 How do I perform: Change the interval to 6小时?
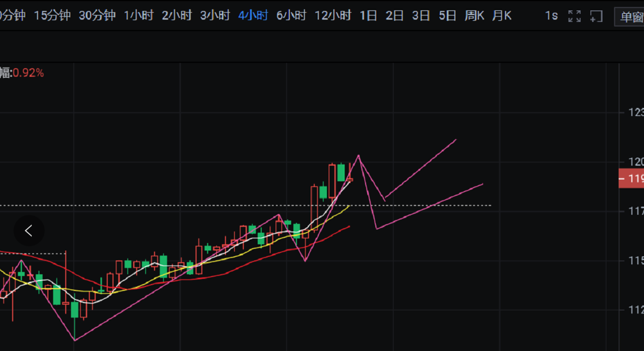pos(292,16)
